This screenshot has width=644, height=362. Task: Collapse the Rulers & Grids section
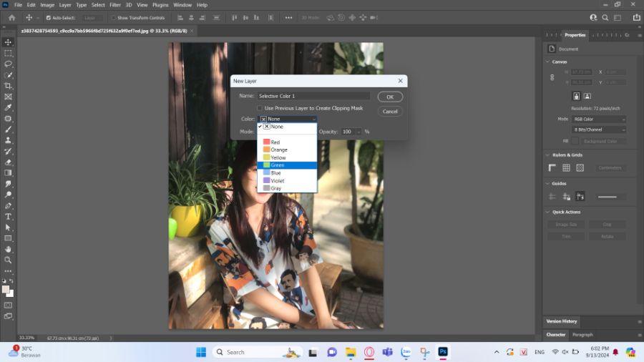click(547, 155)
